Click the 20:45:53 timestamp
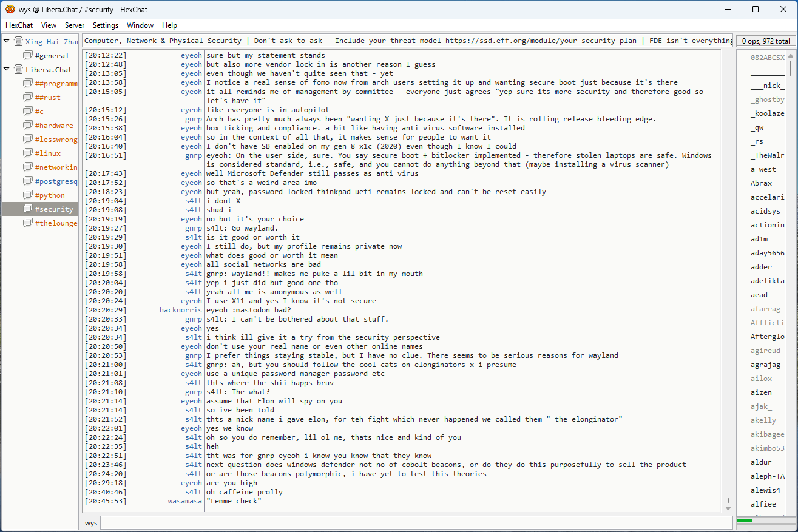The height and width of the screenshot is (532, 798). (x=106, y=501)
